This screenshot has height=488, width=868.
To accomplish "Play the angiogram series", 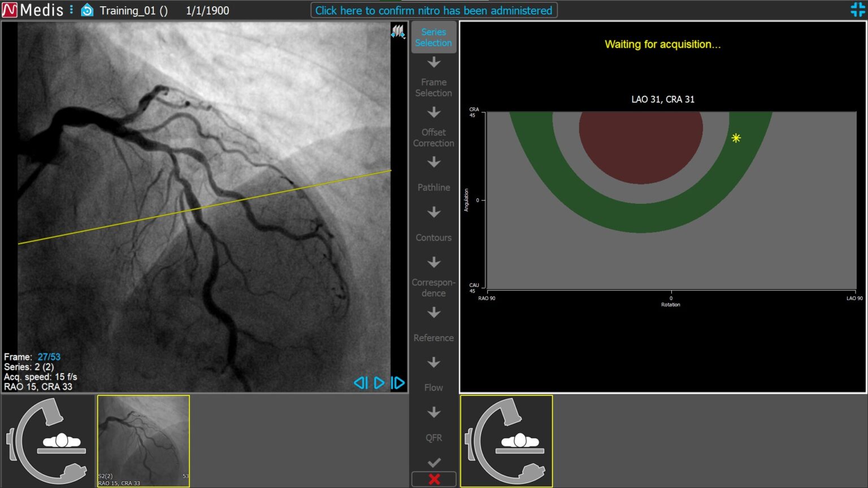I will 379,383.
